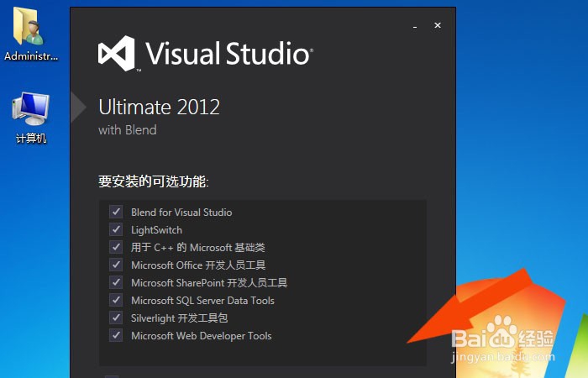This screenshot has height=378, width=588.
Task: Disable Microsoft Web Developer Tools checkbox
Action: [x=116, y=335]
